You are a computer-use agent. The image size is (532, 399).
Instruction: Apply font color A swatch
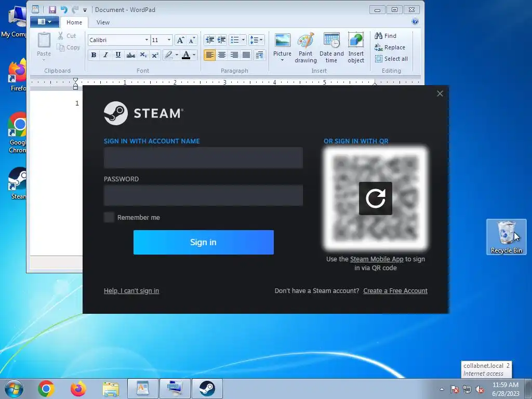tap(186, 55)
